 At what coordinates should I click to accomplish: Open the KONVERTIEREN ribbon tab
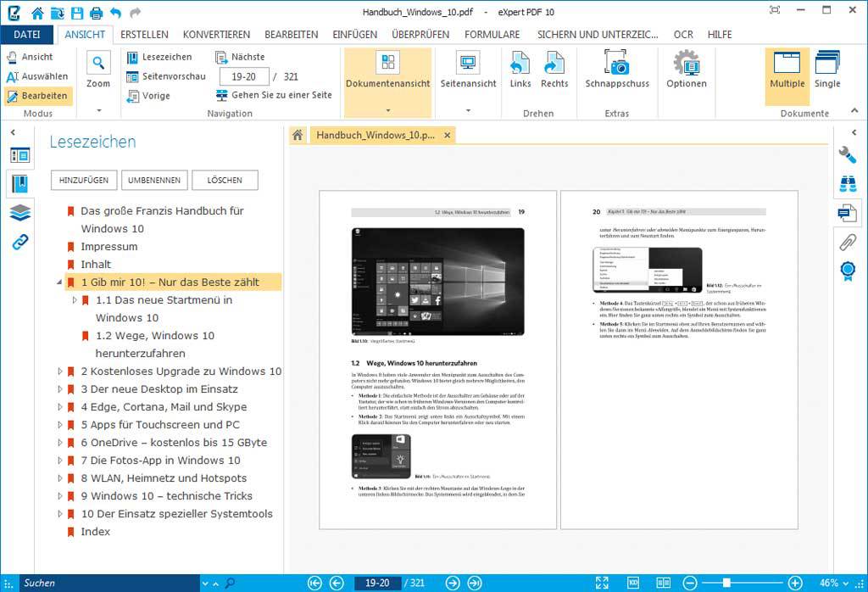pos(216,35)
